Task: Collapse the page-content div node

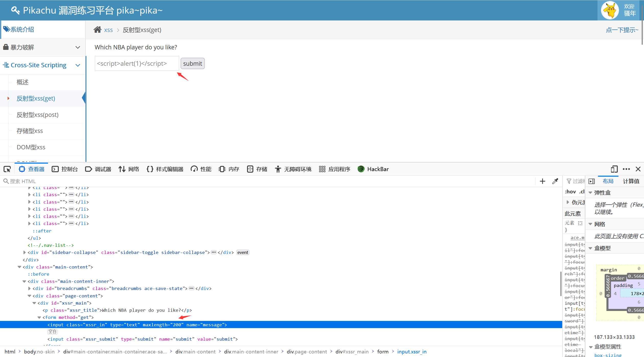Action: point(29,296)
